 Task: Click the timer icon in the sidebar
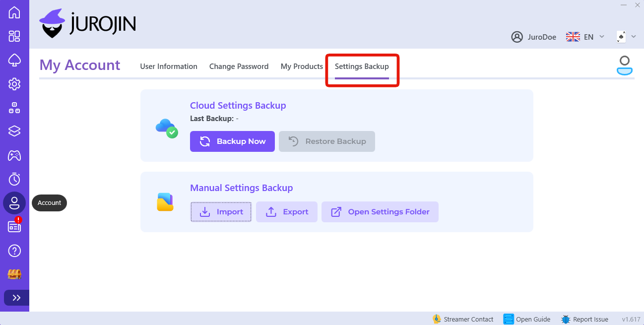(x=14, y=179)
